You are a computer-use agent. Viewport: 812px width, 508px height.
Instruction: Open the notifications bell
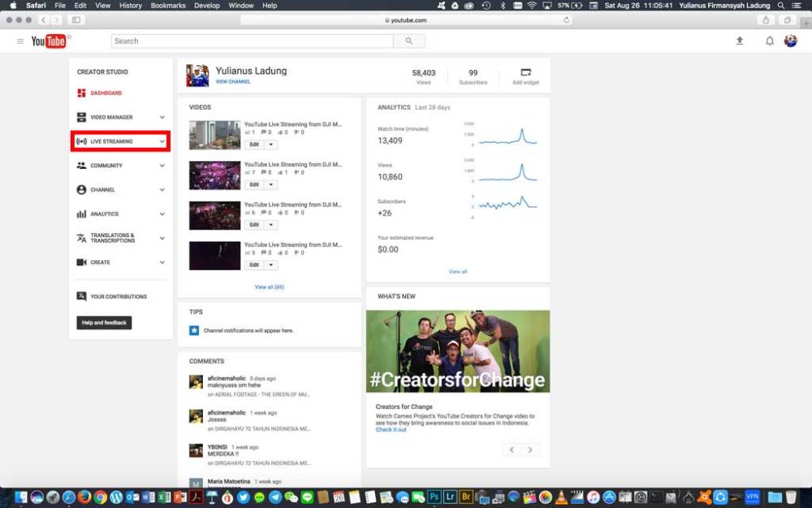click(x=769, y=41)
